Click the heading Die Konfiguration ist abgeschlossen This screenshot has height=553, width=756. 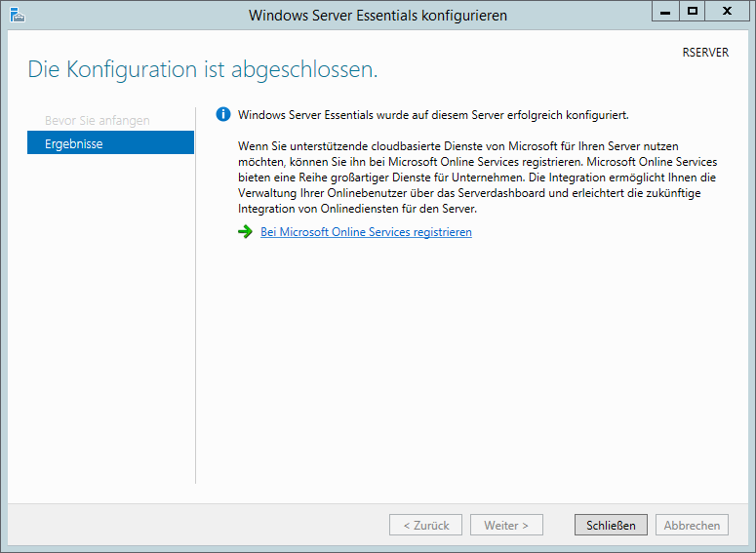tap(203, 70)
